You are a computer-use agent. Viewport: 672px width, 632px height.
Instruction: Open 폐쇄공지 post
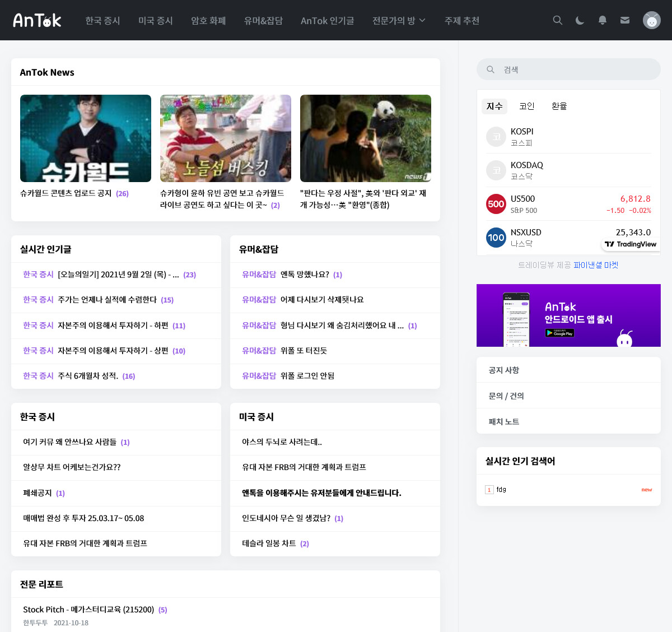(x=38, y=493)
